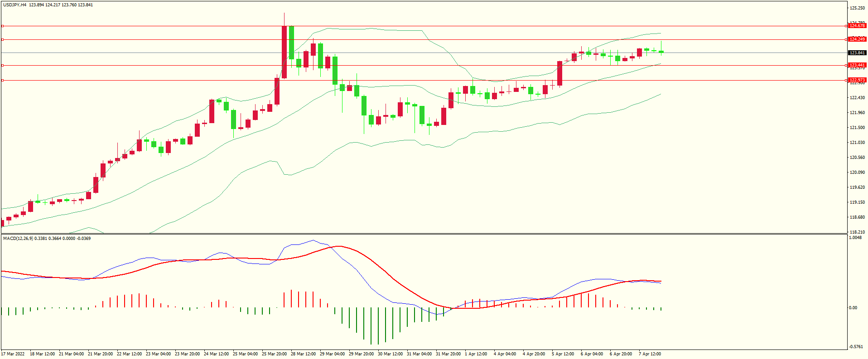Click the 1 Apr 12:00 time label
The height and width of the screenshot is (359, 868).
click(476, 354)
